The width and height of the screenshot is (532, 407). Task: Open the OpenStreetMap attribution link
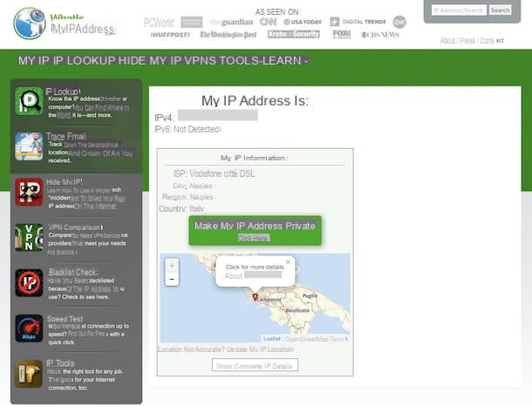[x=307, y=339]
